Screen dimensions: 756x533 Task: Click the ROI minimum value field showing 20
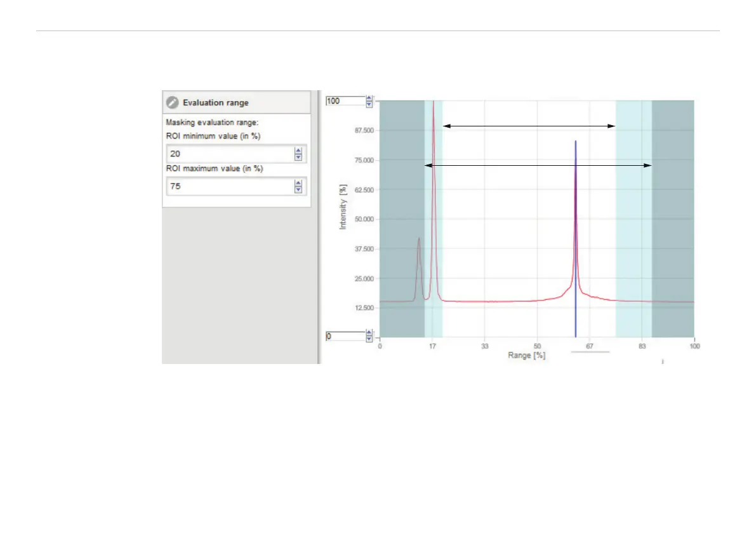pos(236,154)
